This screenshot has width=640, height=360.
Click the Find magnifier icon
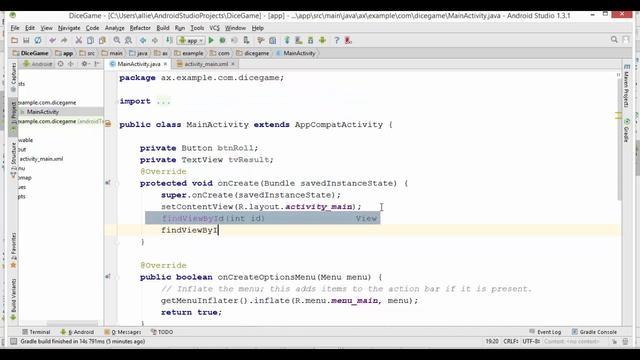pos(117,40)
